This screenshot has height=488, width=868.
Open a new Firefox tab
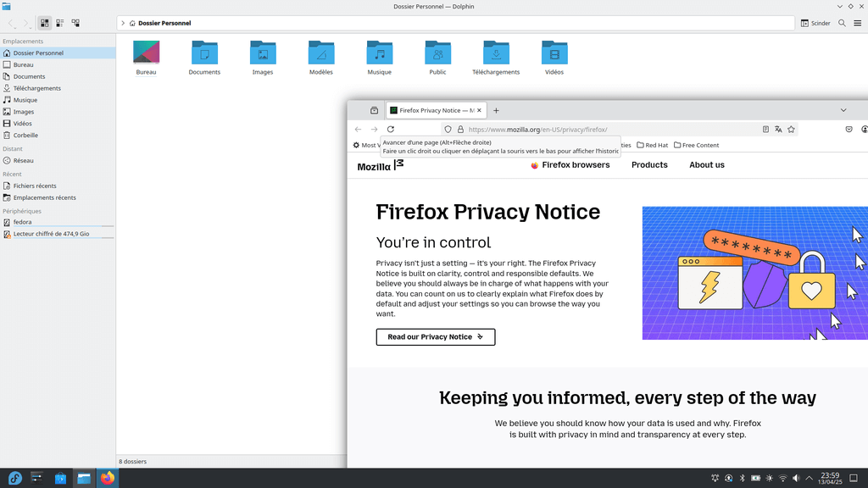pyautogui.click(x=496, y=111)
